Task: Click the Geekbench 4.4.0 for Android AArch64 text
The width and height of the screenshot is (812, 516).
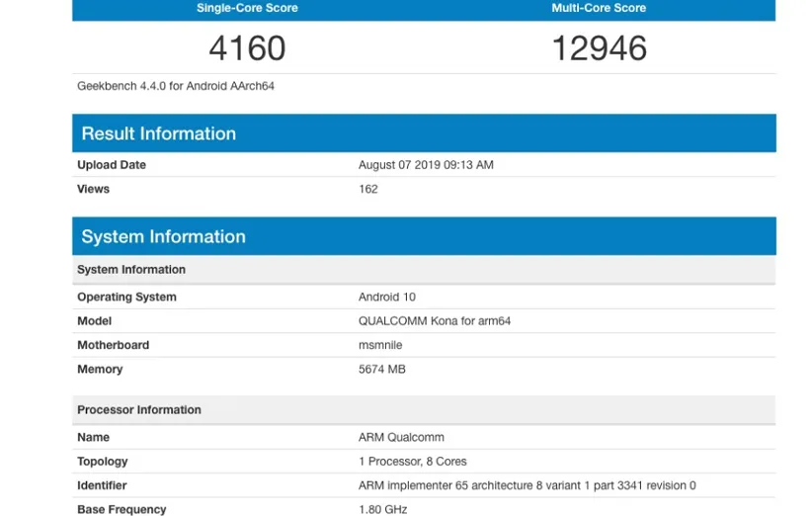Action: click(176, 86)
